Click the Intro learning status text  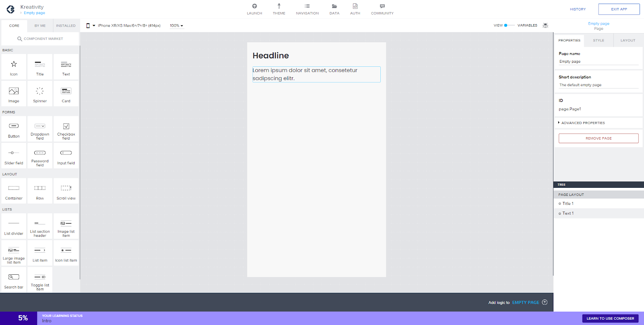click(x=47, y=321)
